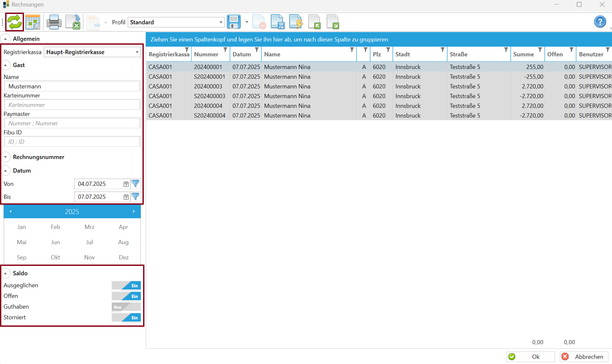Image resolution: width=612 pixels, height=364 pixels.
Task: Export the list to Excel
Action: [x=73, y=22]
